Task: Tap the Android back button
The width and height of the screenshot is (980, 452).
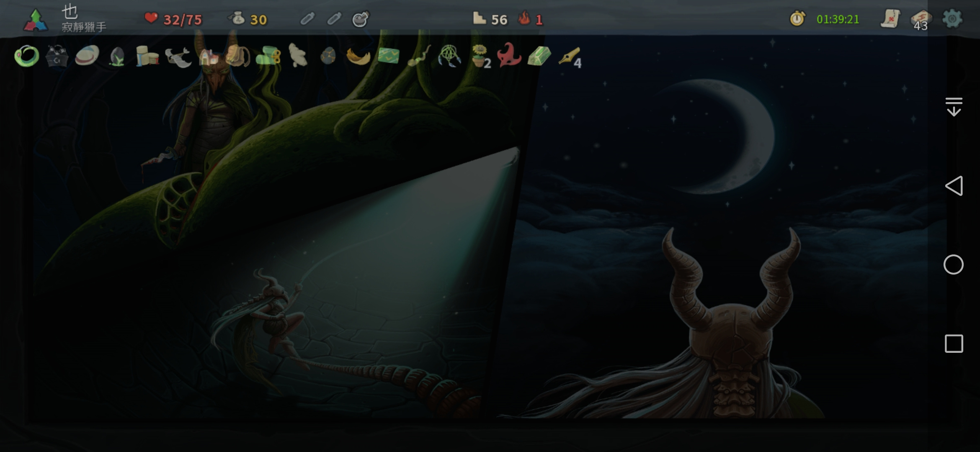Action: [954, 186]
